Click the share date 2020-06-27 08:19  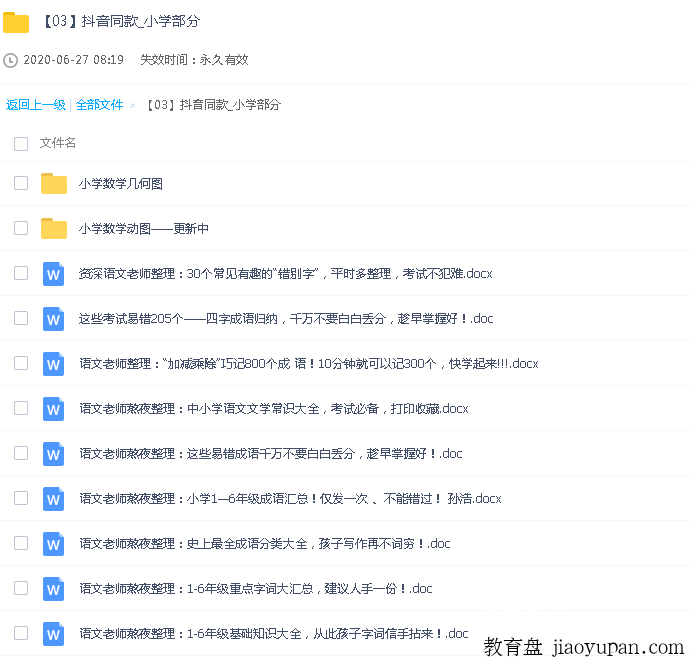[73, 60]
